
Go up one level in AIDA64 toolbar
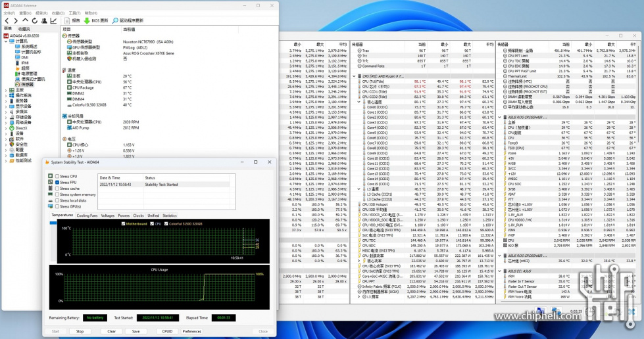click(25, 20)
